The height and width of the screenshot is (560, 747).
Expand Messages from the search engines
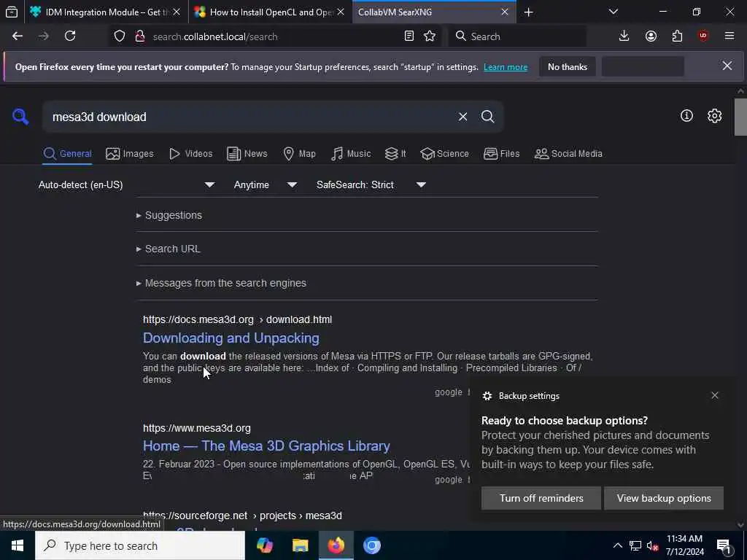(221, 283)
